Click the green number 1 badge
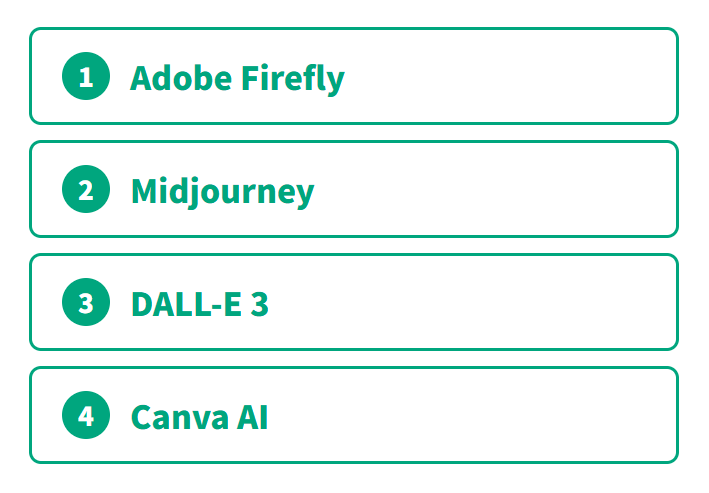 pyautogui.click(x=86, y=77)
